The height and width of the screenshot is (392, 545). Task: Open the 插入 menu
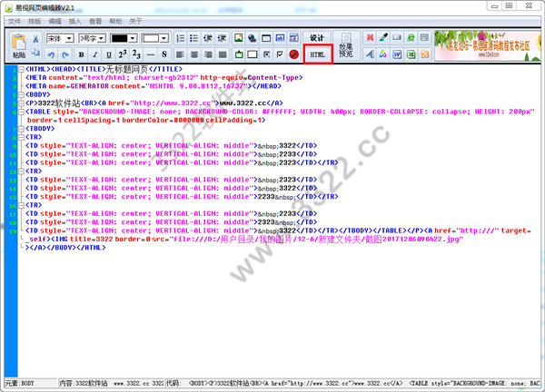tap(74, 22)
